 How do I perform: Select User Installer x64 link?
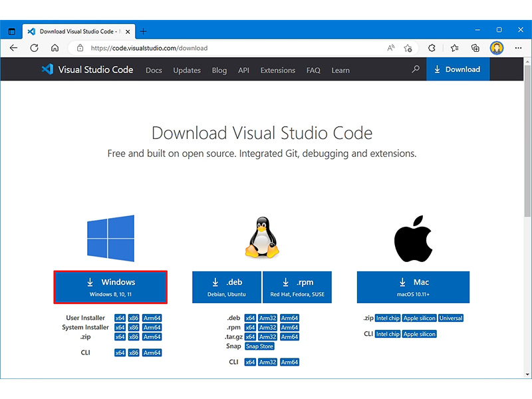(120, 318)
